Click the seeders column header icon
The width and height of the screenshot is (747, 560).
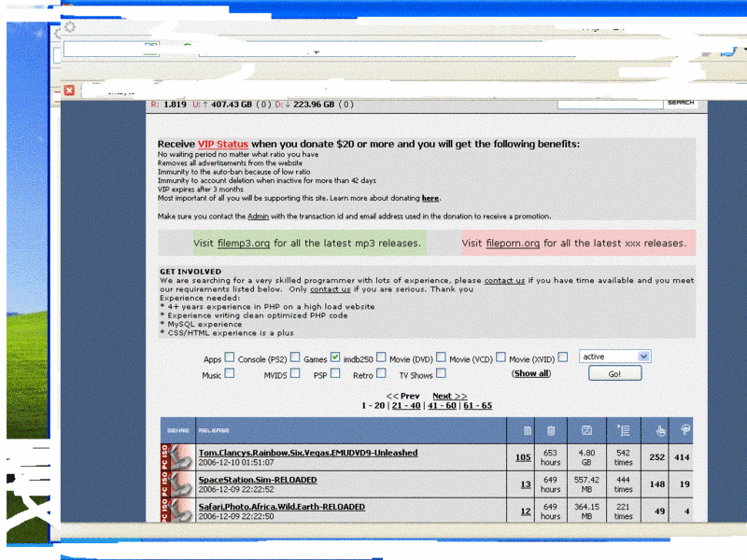[660, 431]
